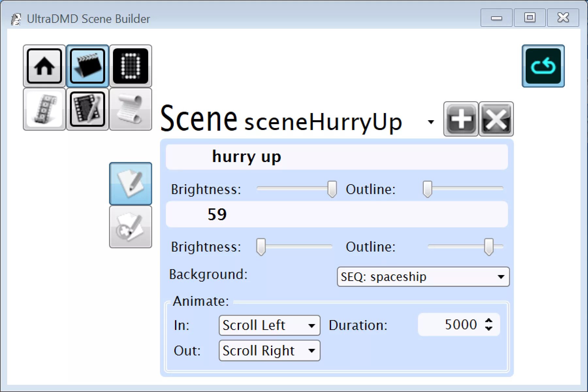Select the clapperboard Scene tab icon

tap(87, 66)
